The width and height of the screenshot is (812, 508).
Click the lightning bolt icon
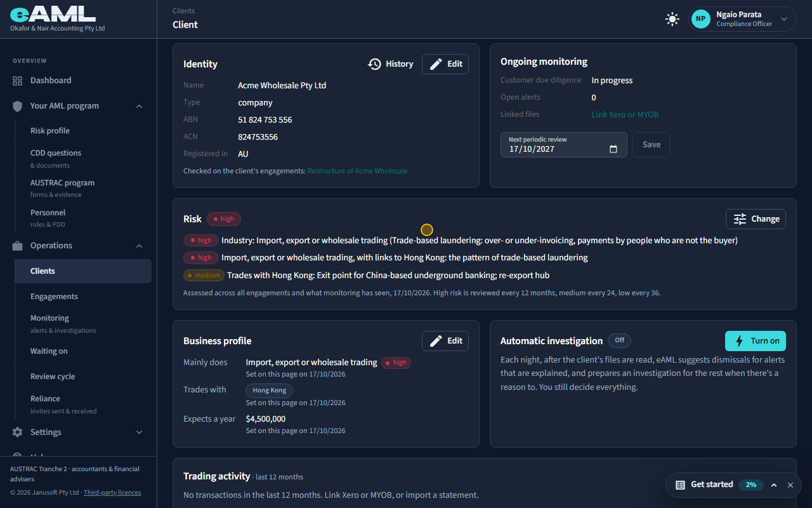[739, 341]
